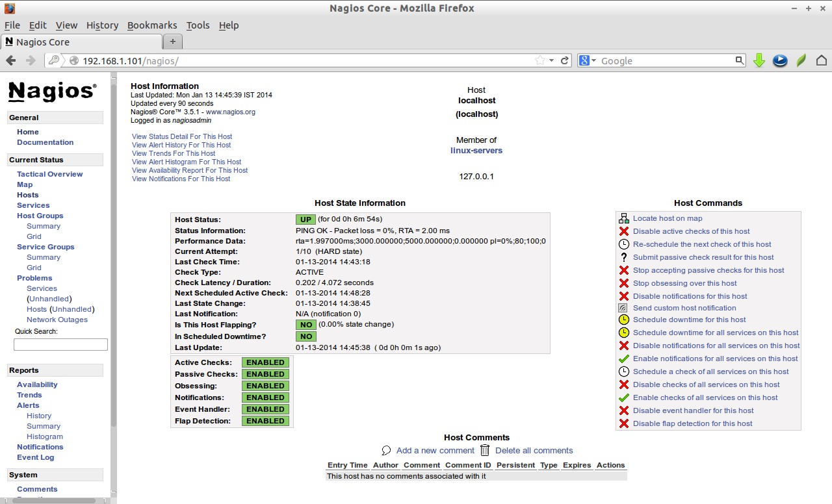Open the File menu

click(x=12, y=25)
